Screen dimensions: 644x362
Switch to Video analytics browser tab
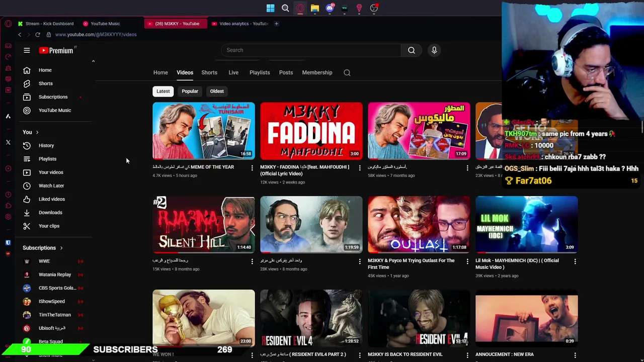(x=239, y=24)
